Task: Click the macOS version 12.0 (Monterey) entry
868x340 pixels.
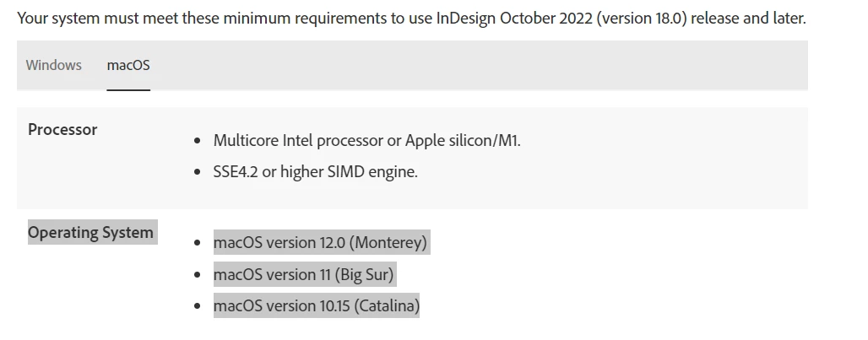Action: click(321, 242)
